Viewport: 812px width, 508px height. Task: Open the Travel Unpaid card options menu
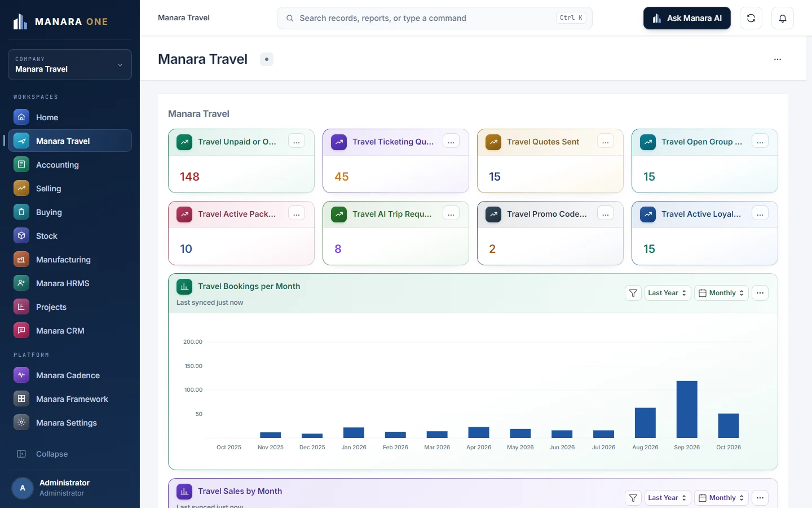point(297,141)
